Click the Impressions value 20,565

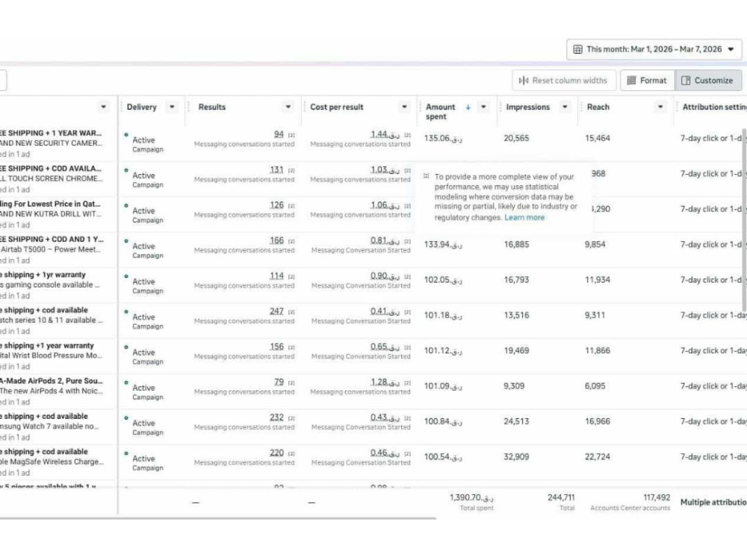pos(516,138)
